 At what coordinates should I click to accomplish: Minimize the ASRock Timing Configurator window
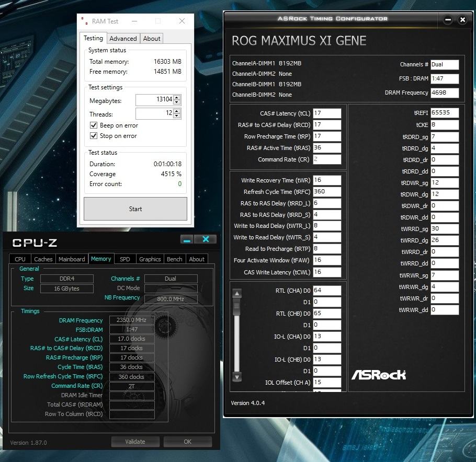click(448, 20)
